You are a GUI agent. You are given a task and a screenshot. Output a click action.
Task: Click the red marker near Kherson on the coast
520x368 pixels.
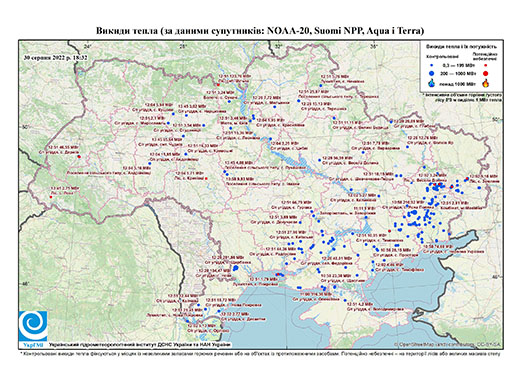click(x=277, y=275)
